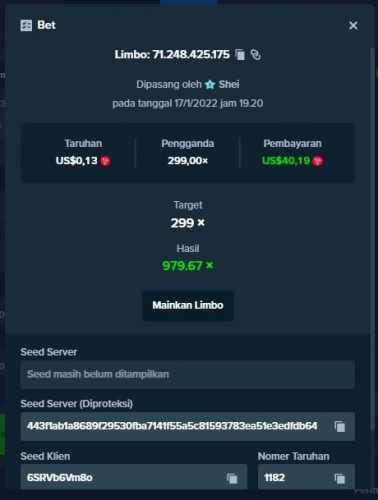Click the Seed Klien field 6SRVb6Vm8o
This screenshot has height=500, width=378.
(134, 477)
